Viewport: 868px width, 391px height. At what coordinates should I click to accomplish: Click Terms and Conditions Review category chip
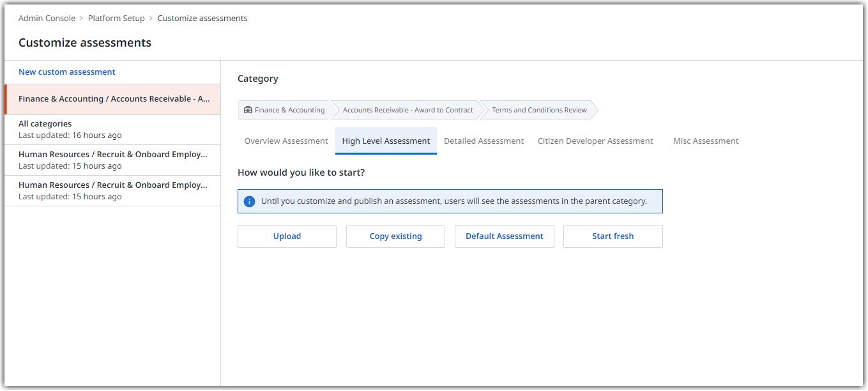coord(539,110)
